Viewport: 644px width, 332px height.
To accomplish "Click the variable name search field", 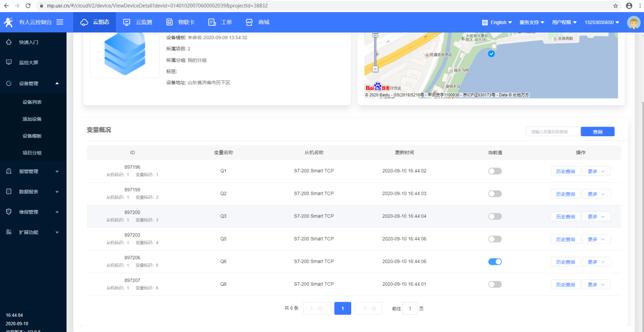I will coord(553,132).
